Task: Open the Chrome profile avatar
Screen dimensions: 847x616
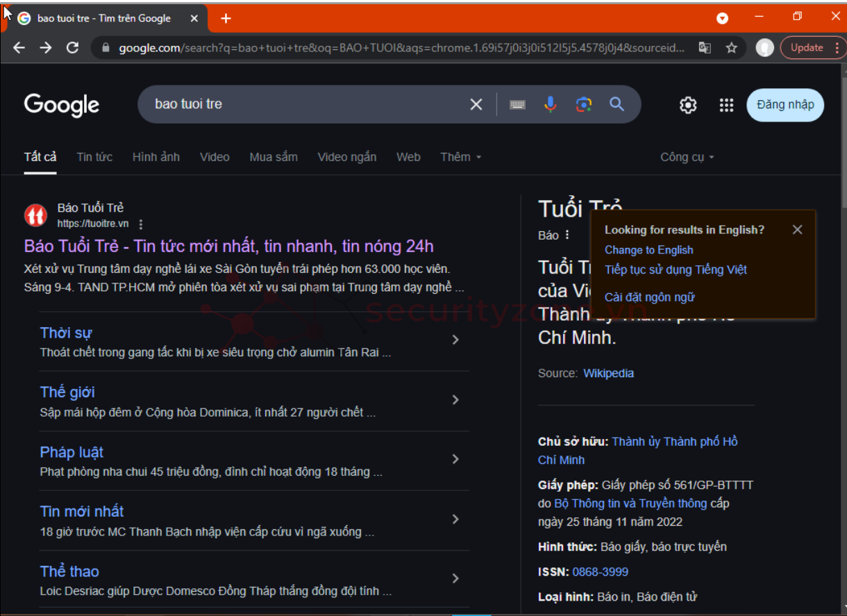Action: (764, 48)
